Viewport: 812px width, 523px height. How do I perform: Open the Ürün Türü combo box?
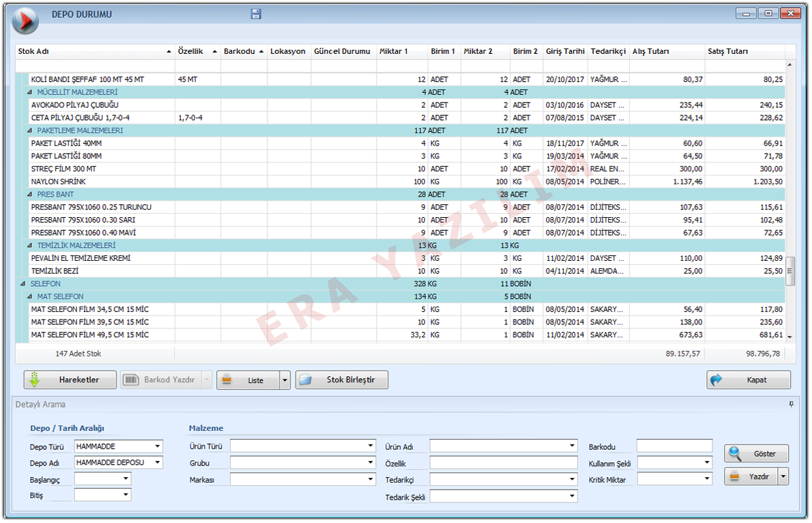coord(371,447)
